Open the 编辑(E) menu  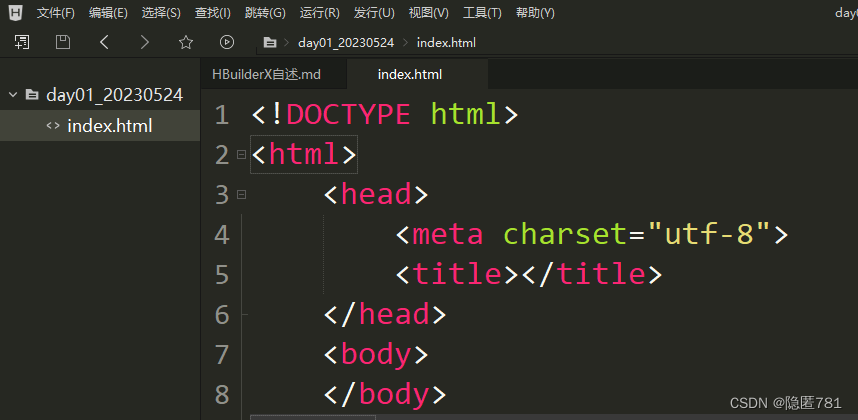coord(108,13)
